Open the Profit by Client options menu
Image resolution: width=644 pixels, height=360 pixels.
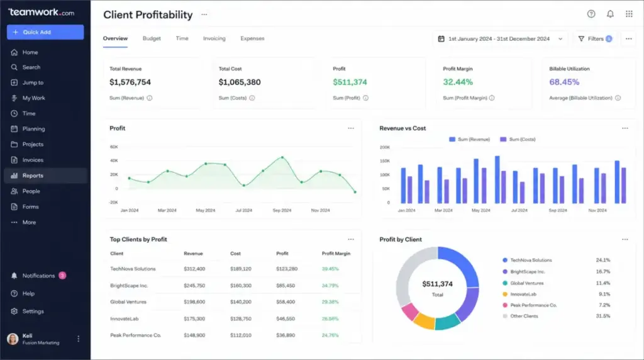(x=625, y=239)
